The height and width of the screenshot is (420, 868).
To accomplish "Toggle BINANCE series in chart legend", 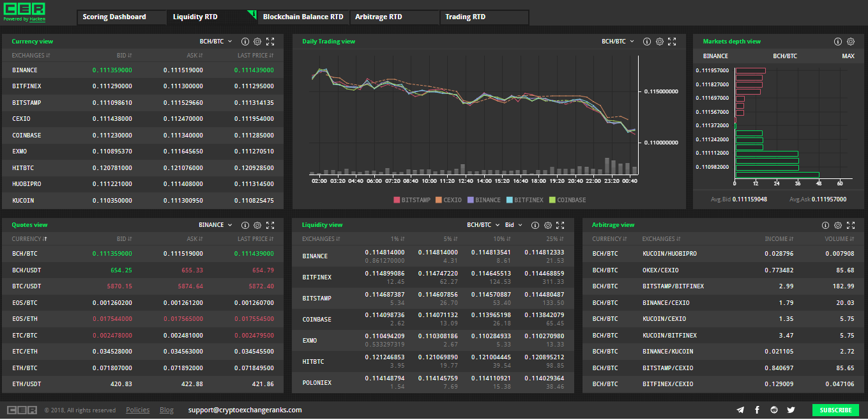I will (484, 200).
